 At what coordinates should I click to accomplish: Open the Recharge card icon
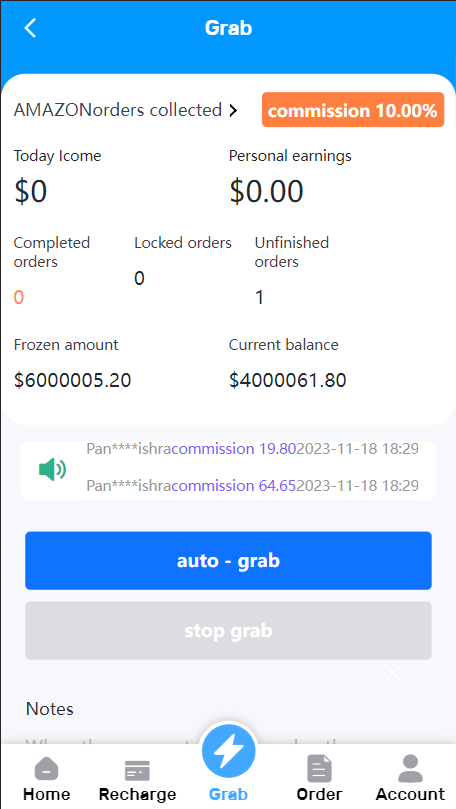pos(137,771)
